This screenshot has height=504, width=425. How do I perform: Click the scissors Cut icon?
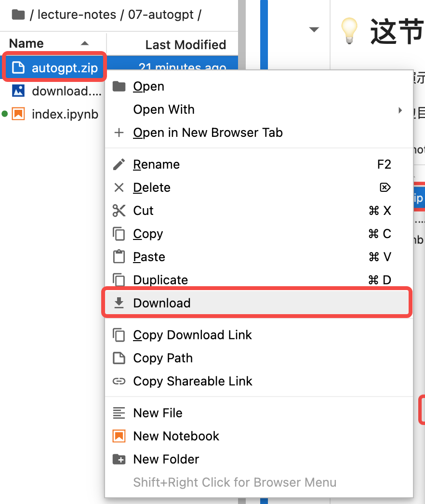119,211
